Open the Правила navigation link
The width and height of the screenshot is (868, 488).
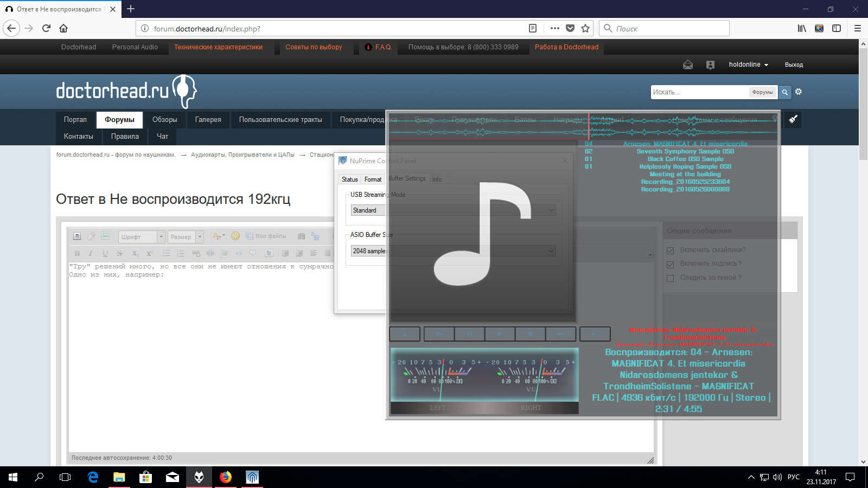pyautogui.click(x=125, y=137)
